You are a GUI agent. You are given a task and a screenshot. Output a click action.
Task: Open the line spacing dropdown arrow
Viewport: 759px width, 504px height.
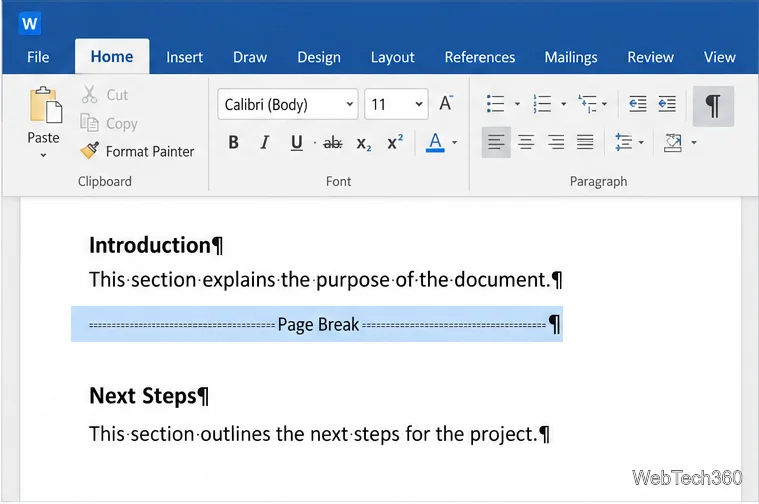point(641,142)
